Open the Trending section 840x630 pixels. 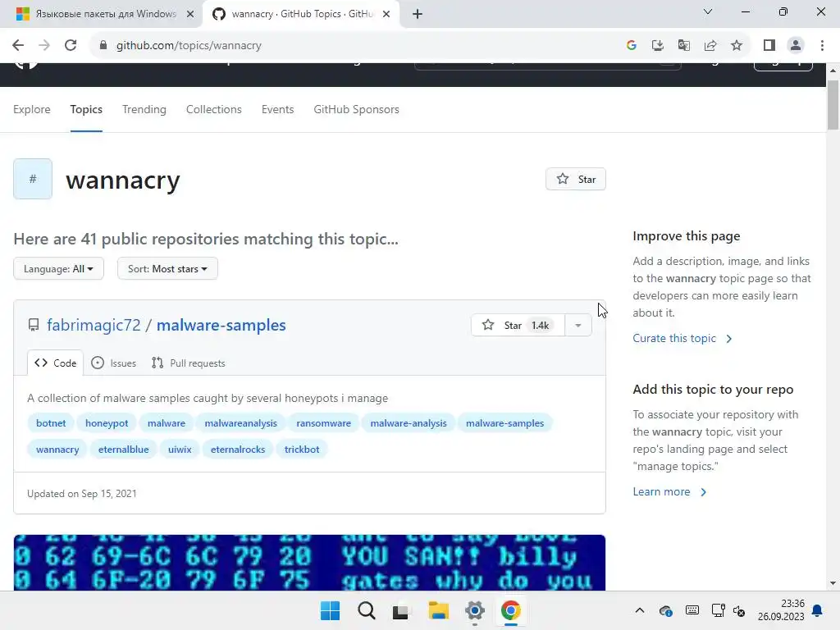(x=144, y=109)
